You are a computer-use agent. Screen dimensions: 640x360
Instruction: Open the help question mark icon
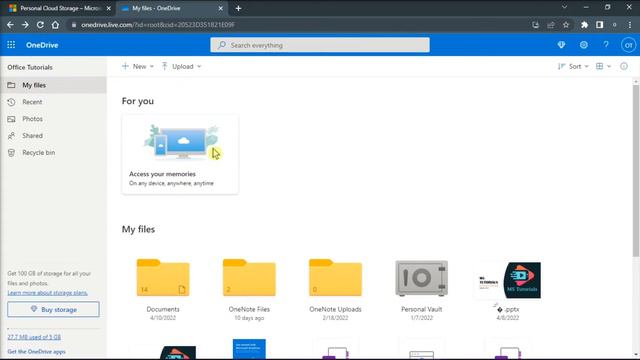click(x=606, y=45)
